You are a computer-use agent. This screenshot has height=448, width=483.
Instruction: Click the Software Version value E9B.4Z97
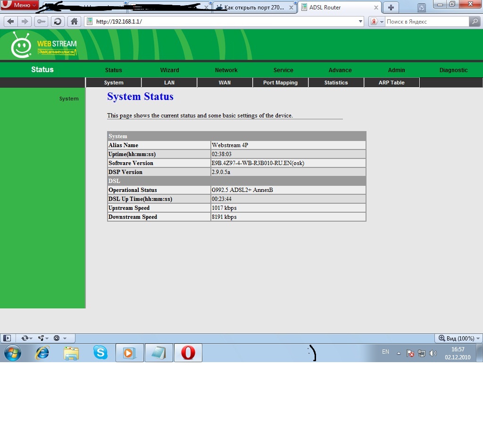258,163
